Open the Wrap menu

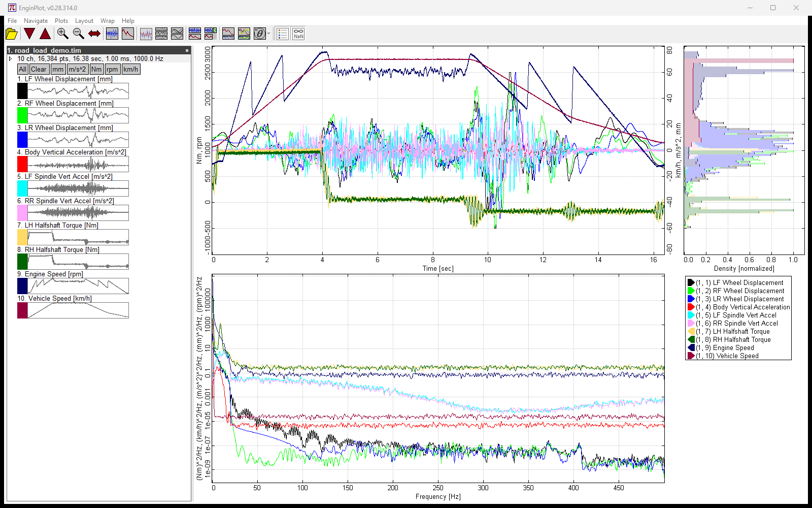click(108, 21)
